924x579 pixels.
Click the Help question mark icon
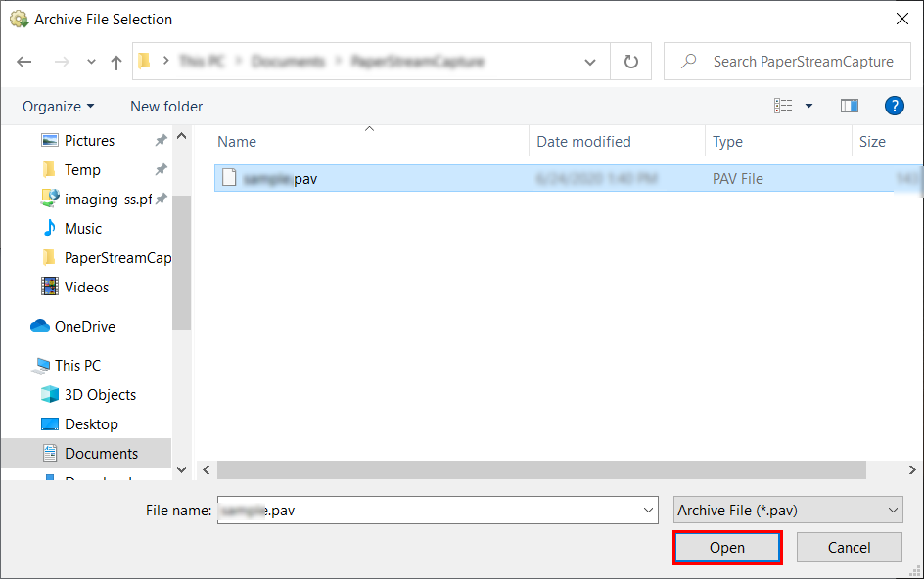pyautogui.click(x=895, y=106)
